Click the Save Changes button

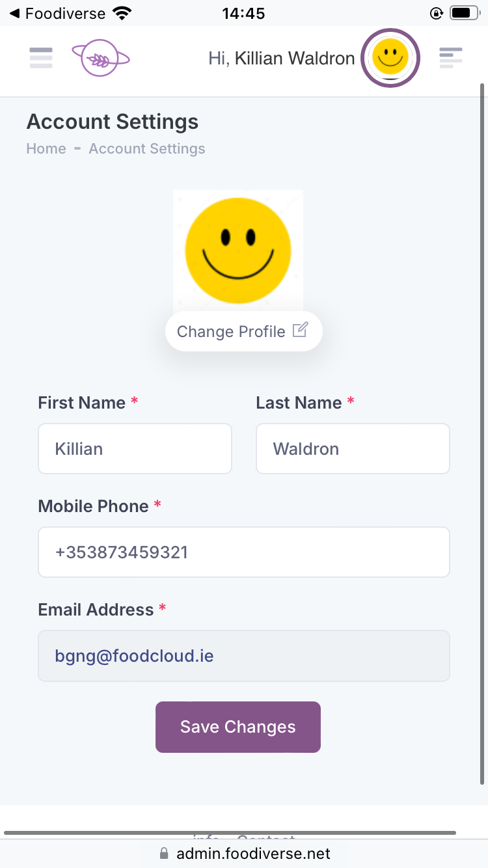coord(238,727)
